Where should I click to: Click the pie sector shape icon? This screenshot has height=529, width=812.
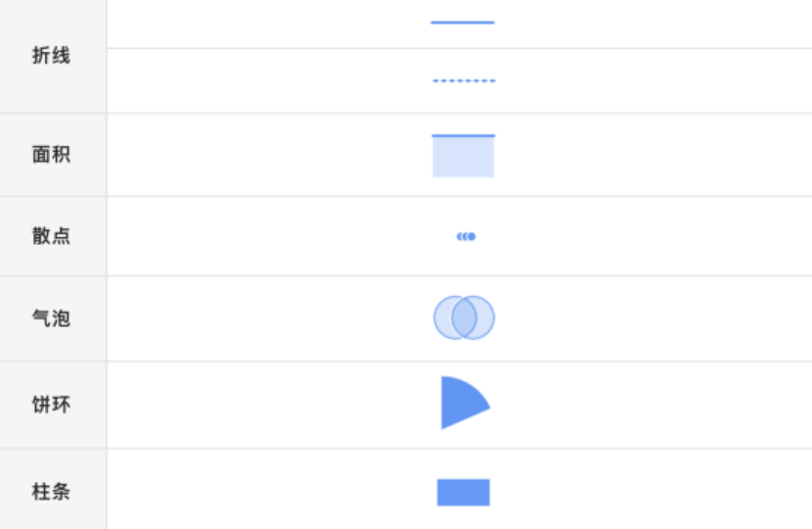click(461, 402)
